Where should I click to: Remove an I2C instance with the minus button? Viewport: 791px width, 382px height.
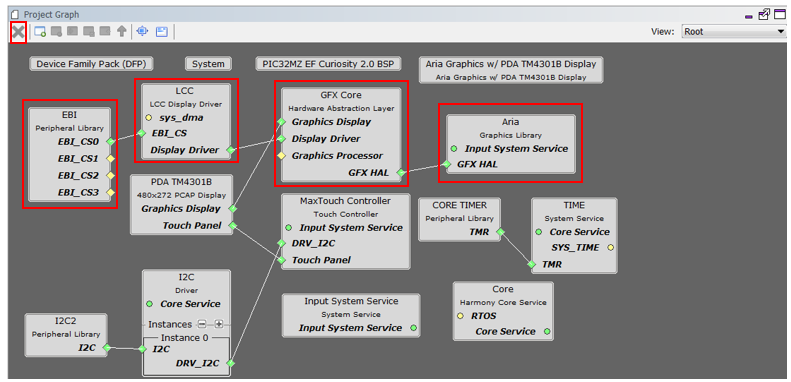[x=202, y=324]
